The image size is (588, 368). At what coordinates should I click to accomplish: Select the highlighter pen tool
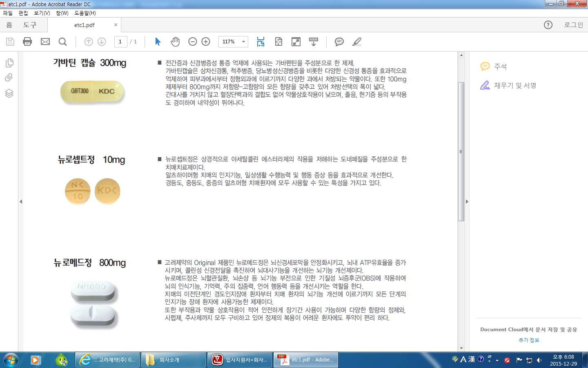coord(357,42)
